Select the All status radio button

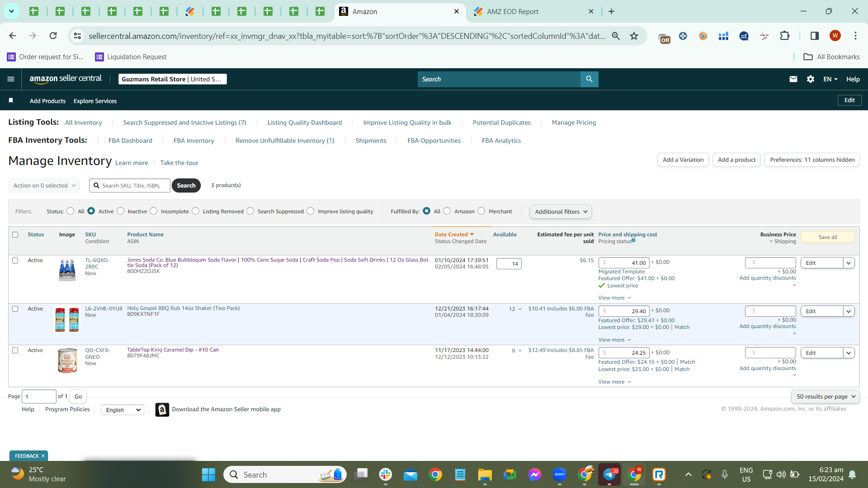71,211
